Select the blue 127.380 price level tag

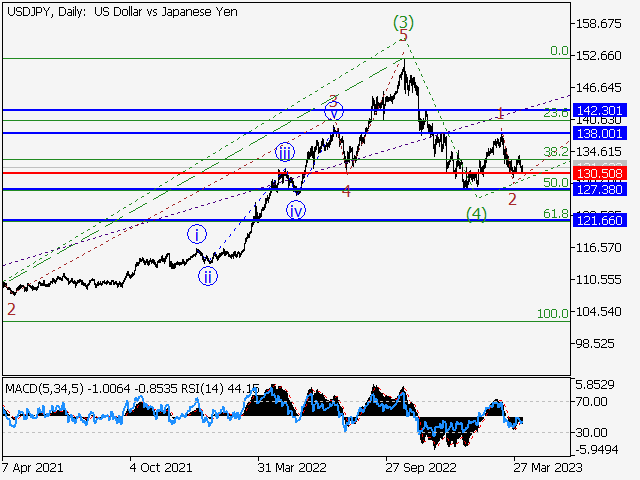[600, 189]
